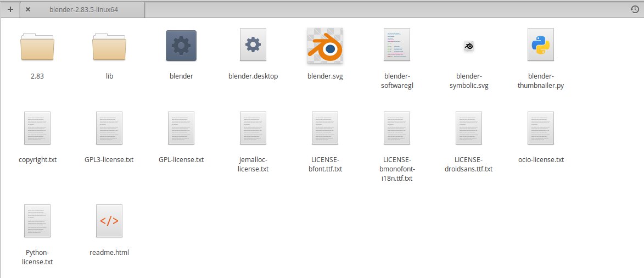Screen dimensions: 644x278
Task: Click the "jemalloc-license.txt" file name
Action: click(x=253, y=164)
